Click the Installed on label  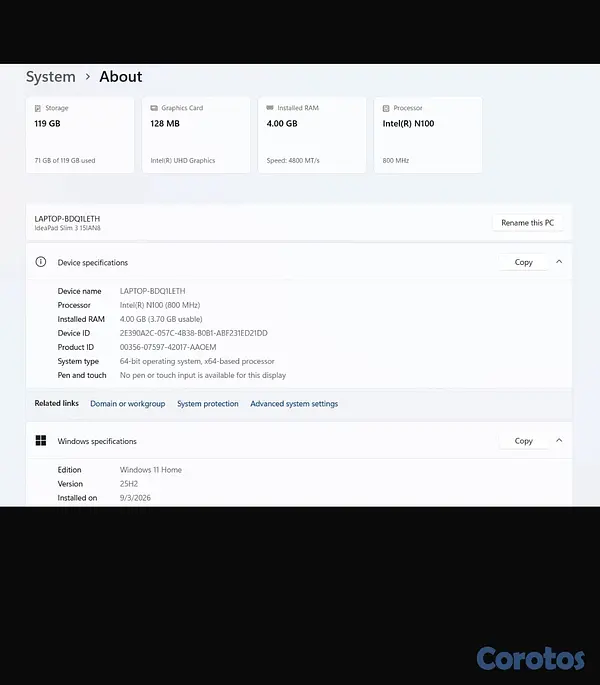coord(77,498)
